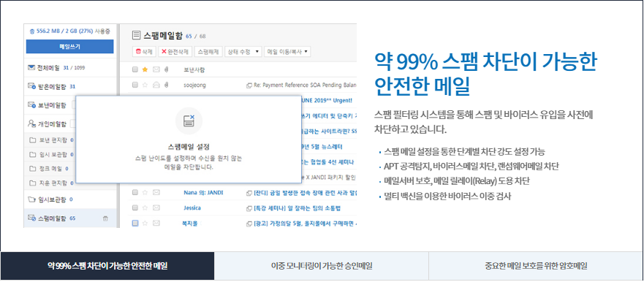Viewport: 644px width, 282px height.
Task: Click the person icon next to 개인메일함
Action: 31,123
